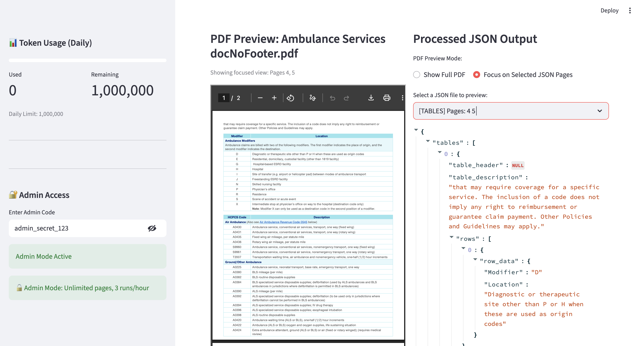Open the JSON file selection dropdown

pos(511,111)
